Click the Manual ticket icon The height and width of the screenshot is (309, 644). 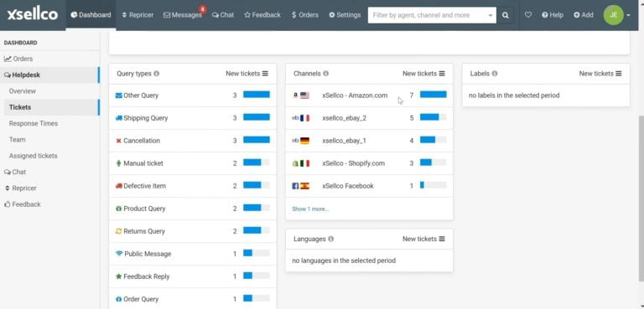[119, 163]
